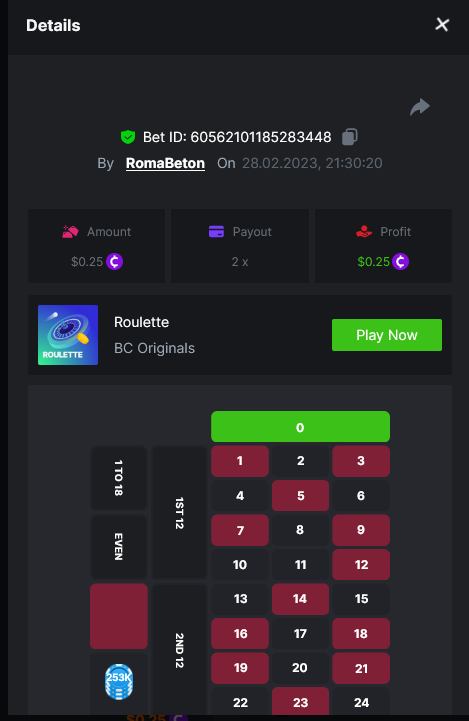The width and height of the screenshot is (469, 721).
Task: Select the EVEN bet cell
Action: [x=119, y=547]
